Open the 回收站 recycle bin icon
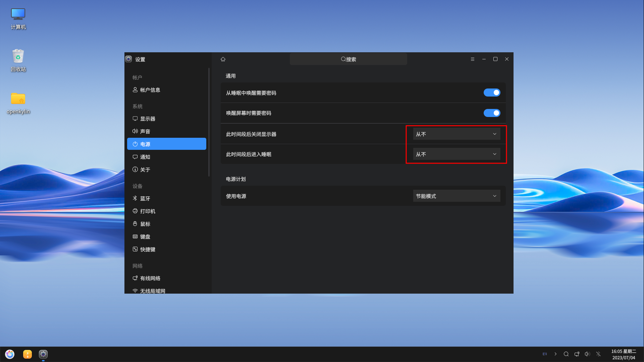Image resolution: width=644 pixels, height=362 pixels. [x=18, y=61]
